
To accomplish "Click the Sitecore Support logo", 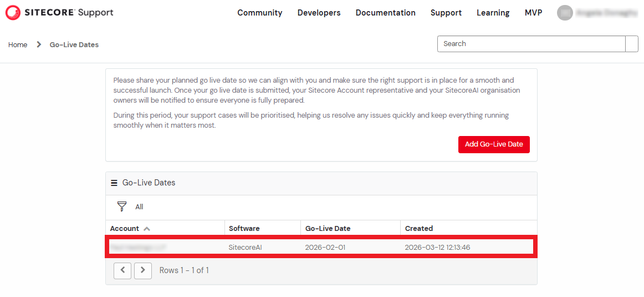I will [59, 12].
